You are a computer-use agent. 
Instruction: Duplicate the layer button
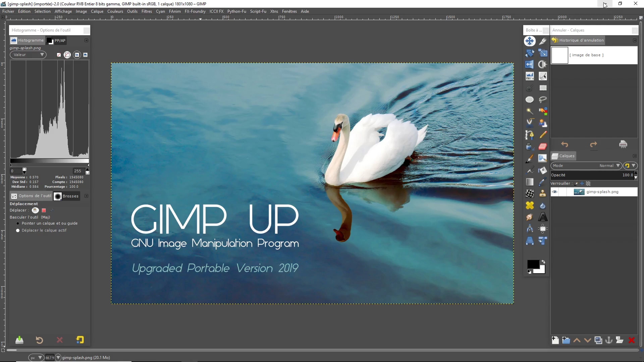(x=598, y=340)
